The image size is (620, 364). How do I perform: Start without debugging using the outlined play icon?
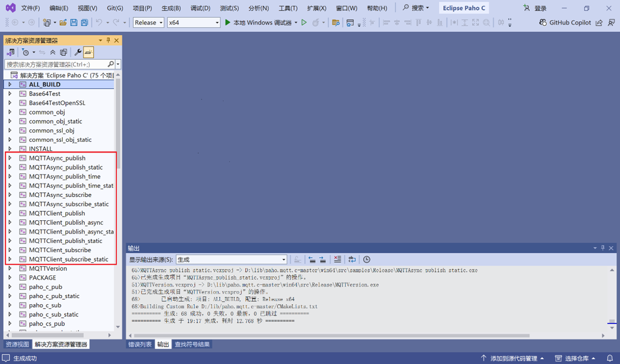click(304, 22)
